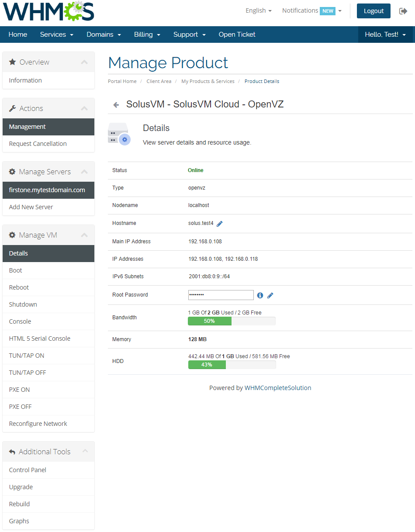Click the info icon beside Root Password
415x532 pixels.
pyautogui.click(x=260, y=295)
